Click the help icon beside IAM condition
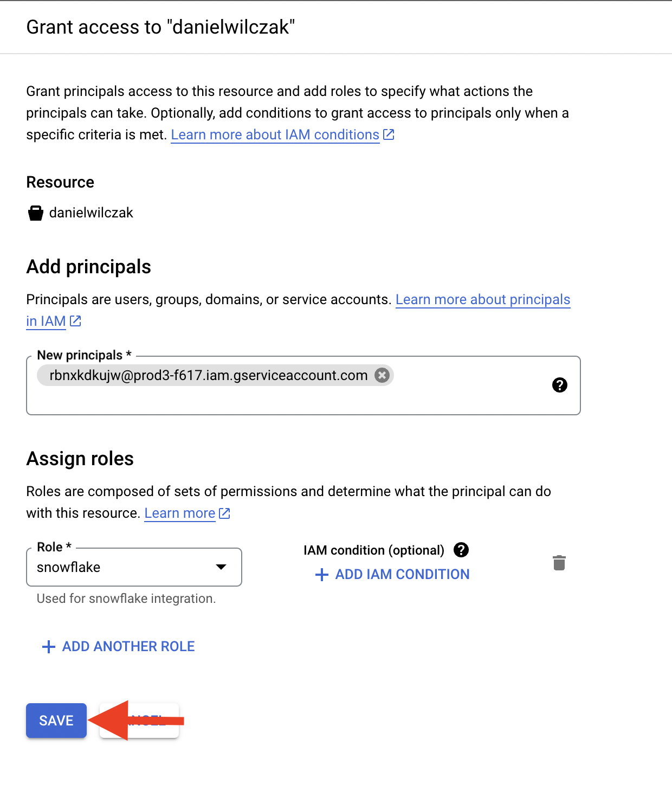672x810 pixels. coord(461,550)
